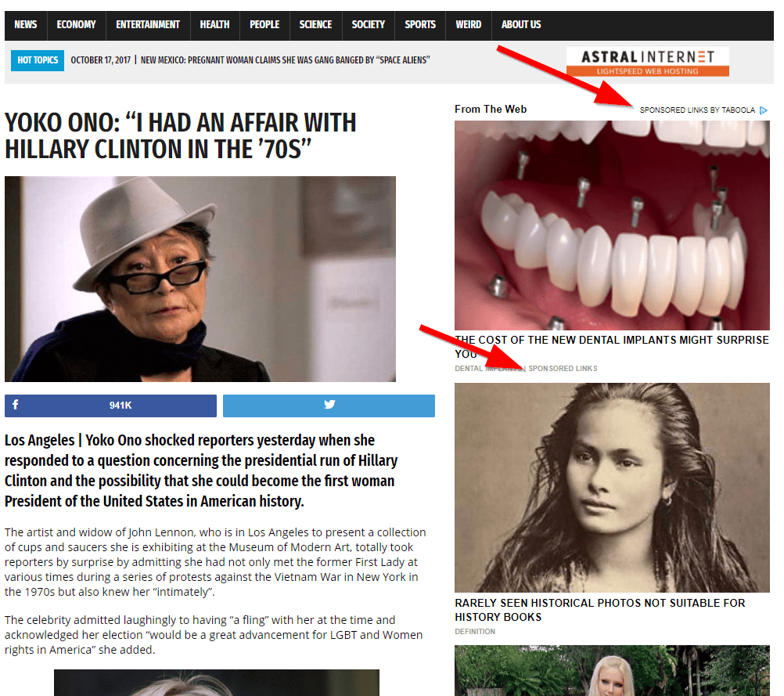Click the Hot Topics label button
This screenshot has height=696, width=784.
tap(38, 60)
